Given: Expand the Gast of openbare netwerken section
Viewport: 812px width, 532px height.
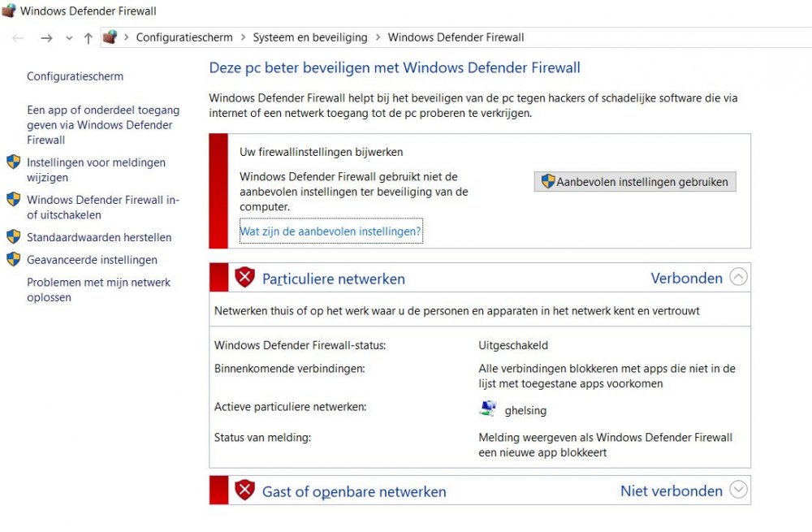Looking at the screenshot, I should click(x=738, y=490).
